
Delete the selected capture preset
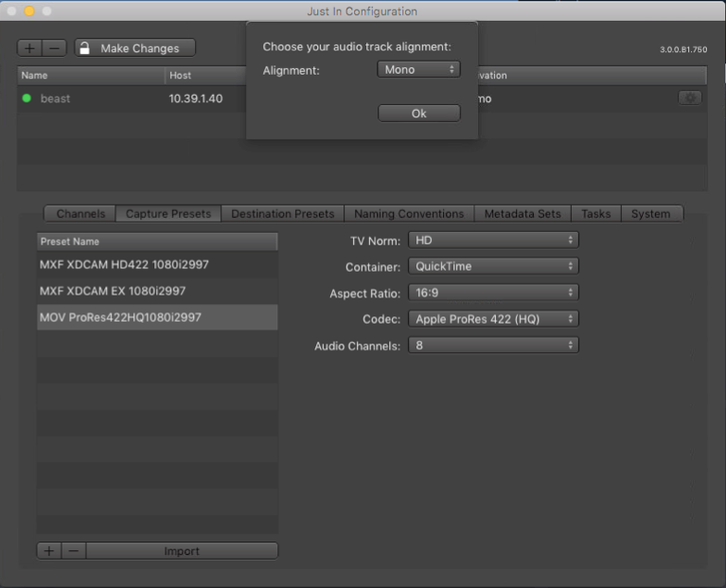74,551
